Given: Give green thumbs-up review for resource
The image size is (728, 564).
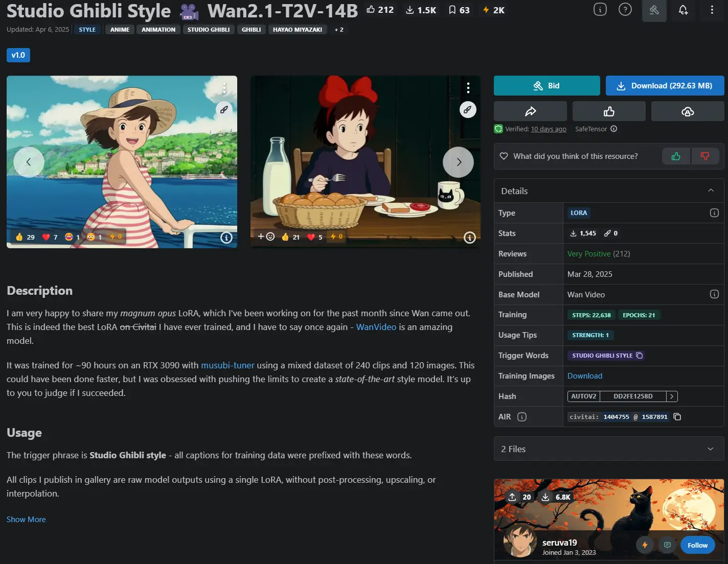Looking at the screenshot, I should (x=676, y=156).
